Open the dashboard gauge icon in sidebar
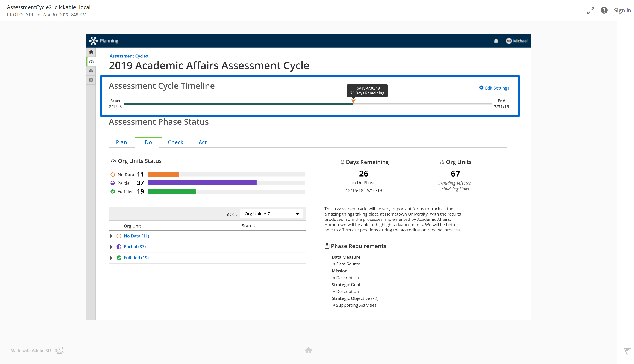This screenshot has width=634, height=364. pyautogui.click(x=91, y=61)
